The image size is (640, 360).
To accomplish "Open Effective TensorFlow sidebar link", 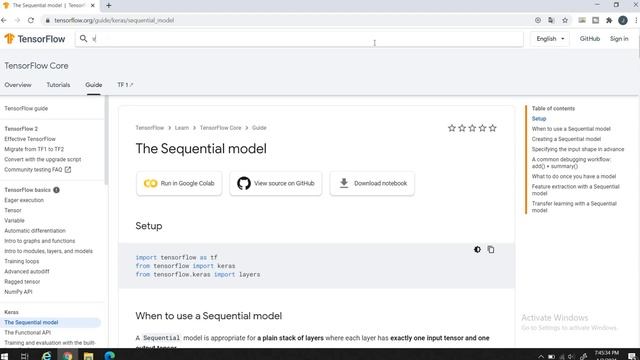I will [30, 139].
